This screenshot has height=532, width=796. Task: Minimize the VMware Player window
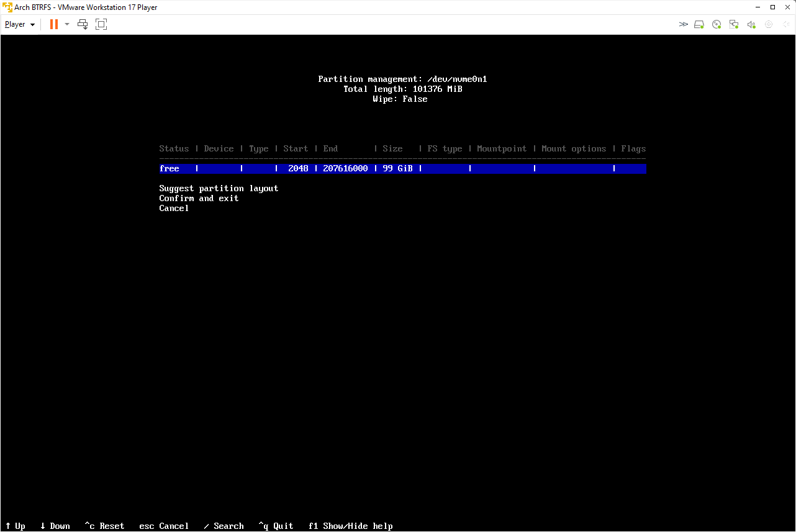click(756, 7)
